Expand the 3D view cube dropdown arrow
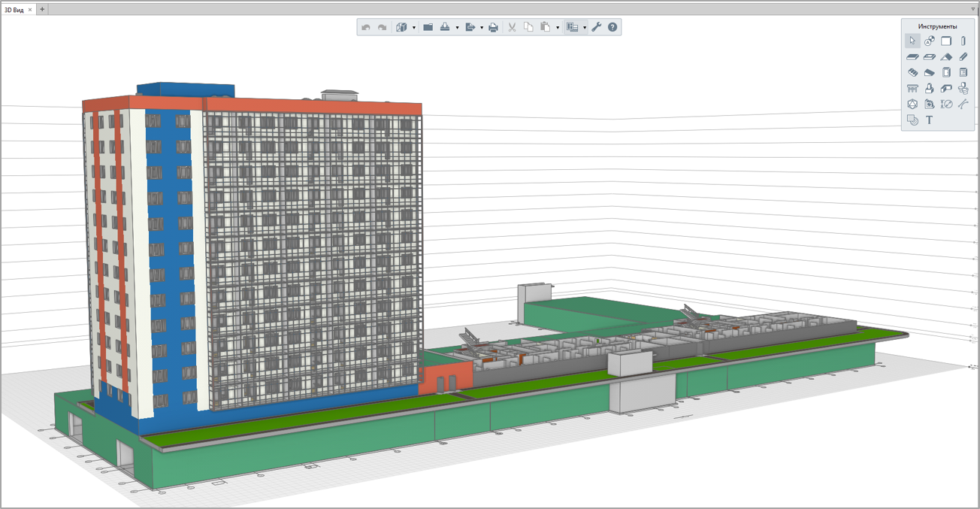The width and height of the screenshot is (980, 509). click(x=414, y=28)
